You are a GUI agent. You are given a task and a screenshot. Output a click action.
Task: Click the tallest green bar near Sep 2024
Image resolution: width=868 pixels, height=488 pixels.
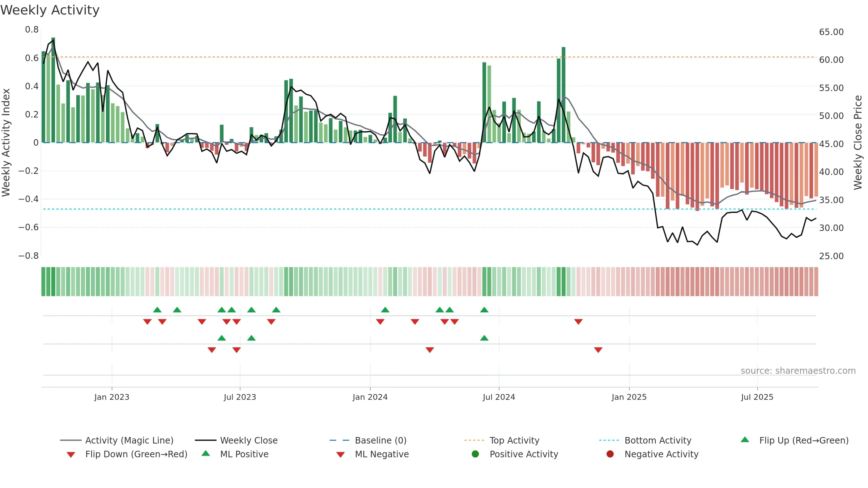click(563, 95)
